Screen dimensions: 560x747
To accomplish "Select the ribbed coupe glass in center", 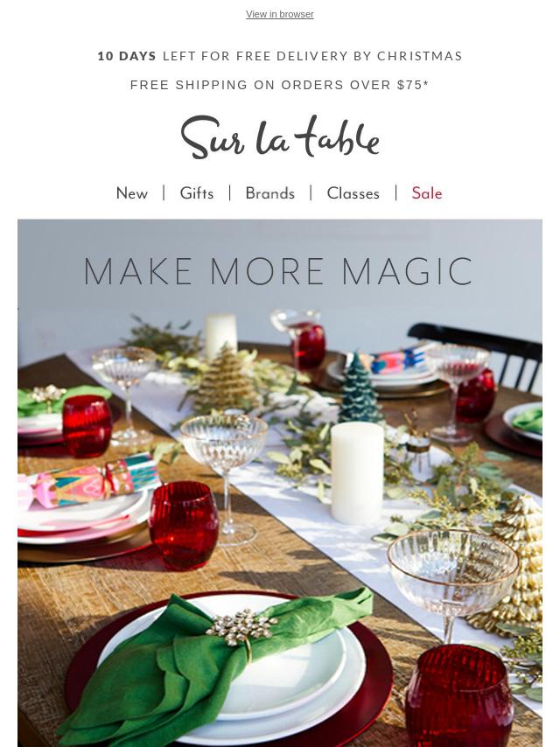I will click(225, 478).
